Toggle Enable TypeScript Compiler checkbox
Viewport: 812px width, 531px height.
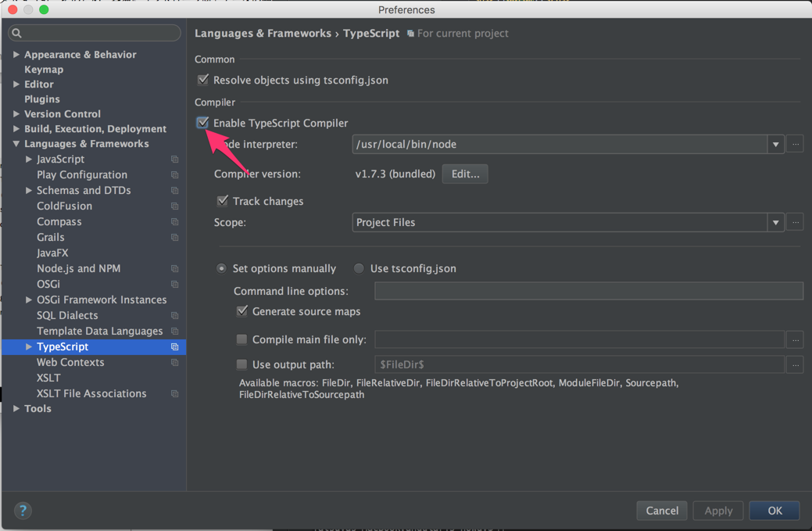point(202,123)
